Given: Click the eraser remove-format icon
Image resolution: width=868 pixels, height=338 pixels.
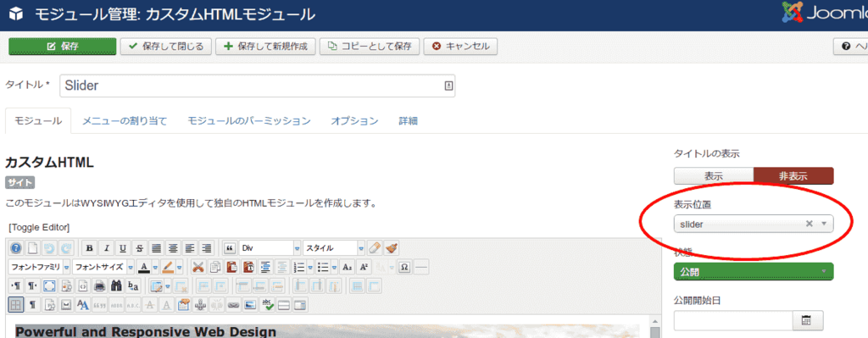Looking at the screenshot, I should click(x=375, y=248).
